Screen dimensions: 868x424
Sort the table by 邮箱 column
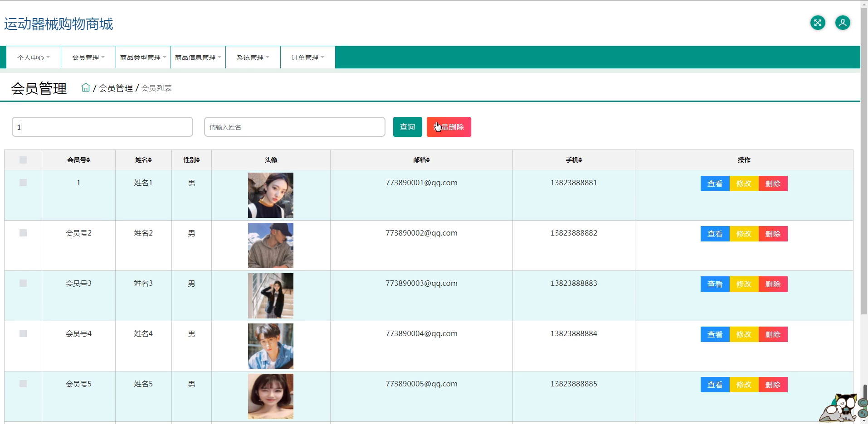[x=421, y=160]
